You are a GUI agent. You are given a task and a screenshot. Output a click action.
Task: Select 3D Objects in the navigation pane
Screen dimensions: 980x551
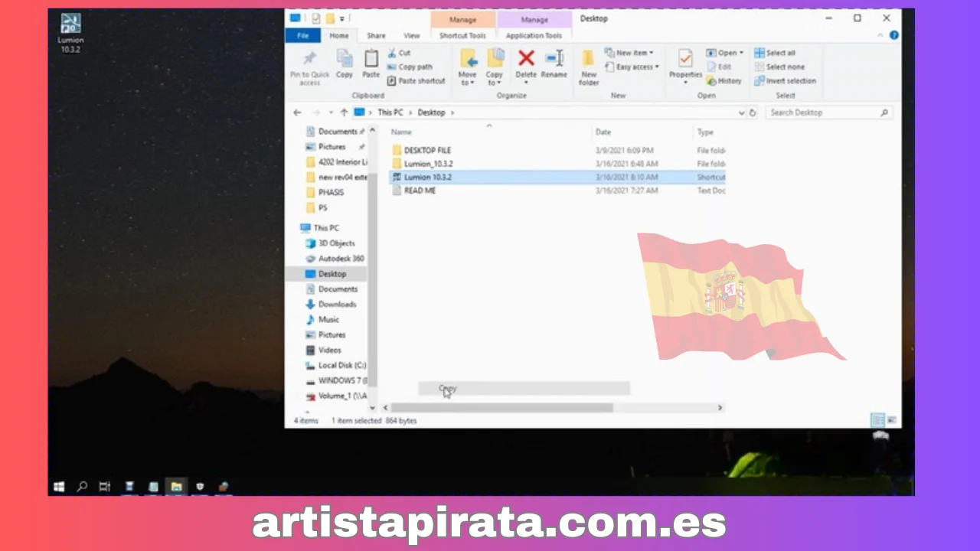click(x=336, y=243)
